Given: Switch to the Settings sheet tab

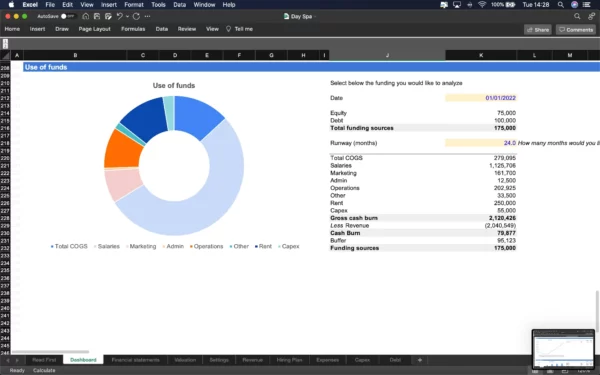Looking at the screenshot, I should [219, 360].
